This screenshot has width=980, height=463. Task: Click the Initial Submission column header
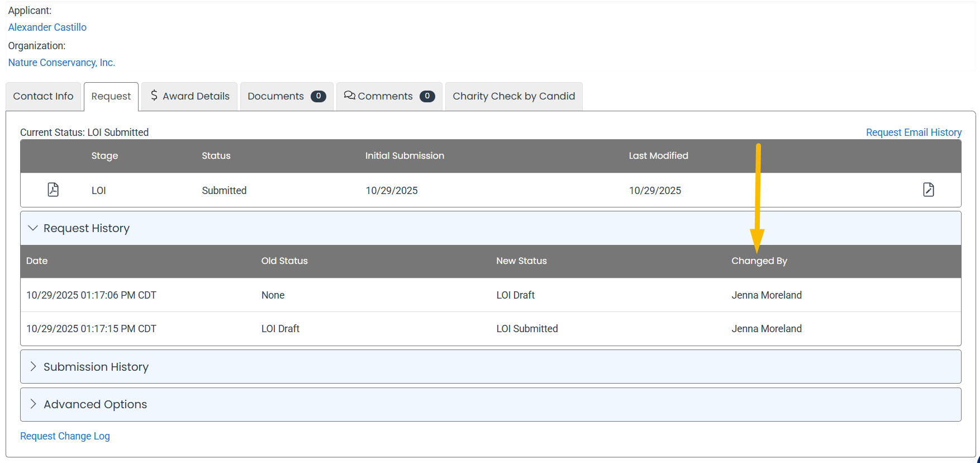coord(405,155)
